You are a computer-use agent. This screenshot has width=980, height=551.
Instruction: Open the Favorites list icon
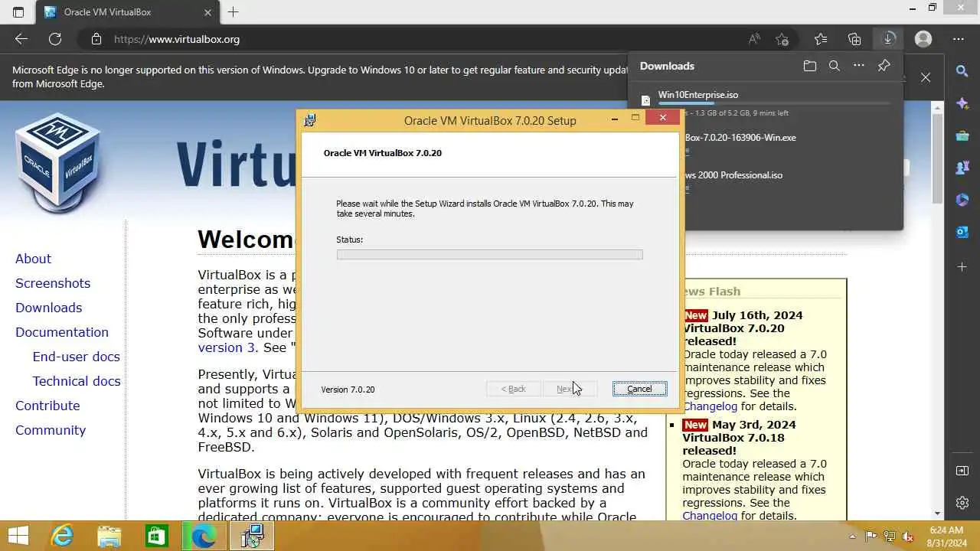click(x=821, y=39)
